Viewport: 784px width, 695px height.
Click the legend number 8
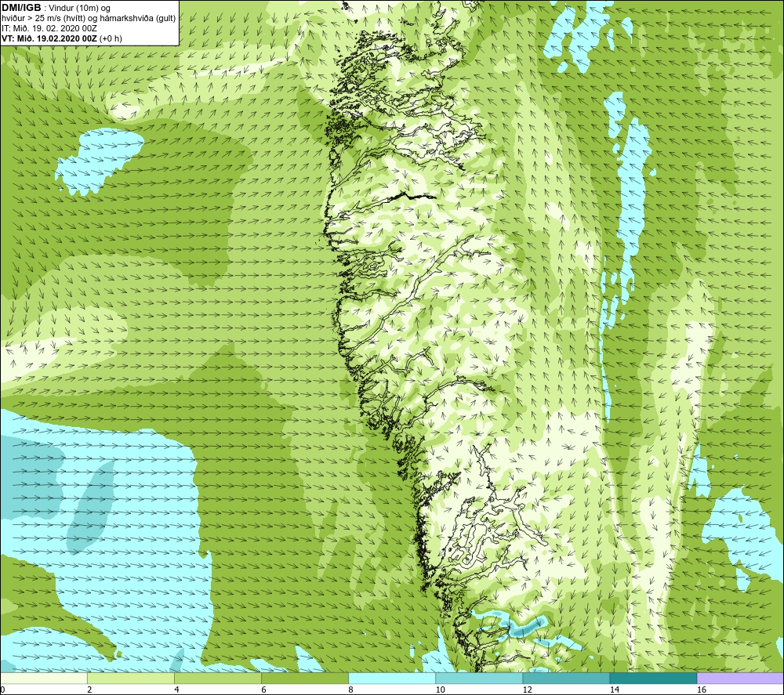(350, 690)
